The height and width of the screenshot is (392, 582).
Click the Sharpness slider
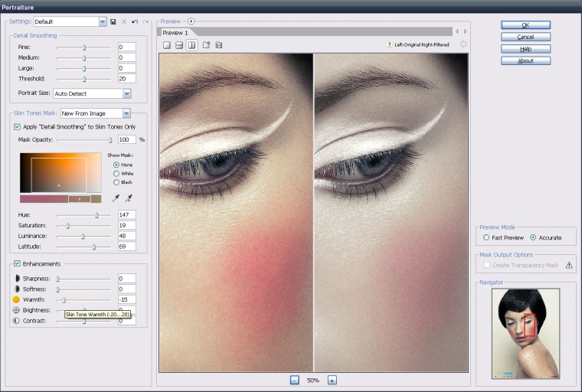[84, 279]
